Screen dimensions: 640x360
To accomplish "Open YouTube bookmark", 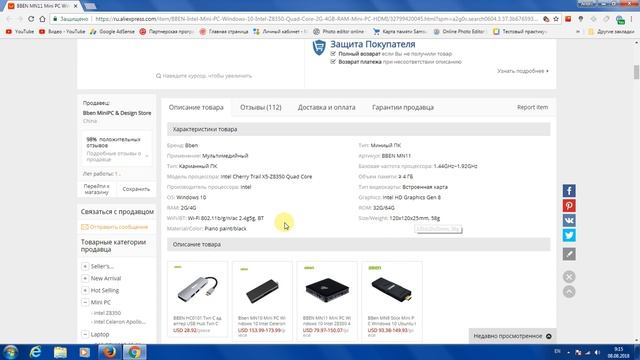I will click(20, 31).
